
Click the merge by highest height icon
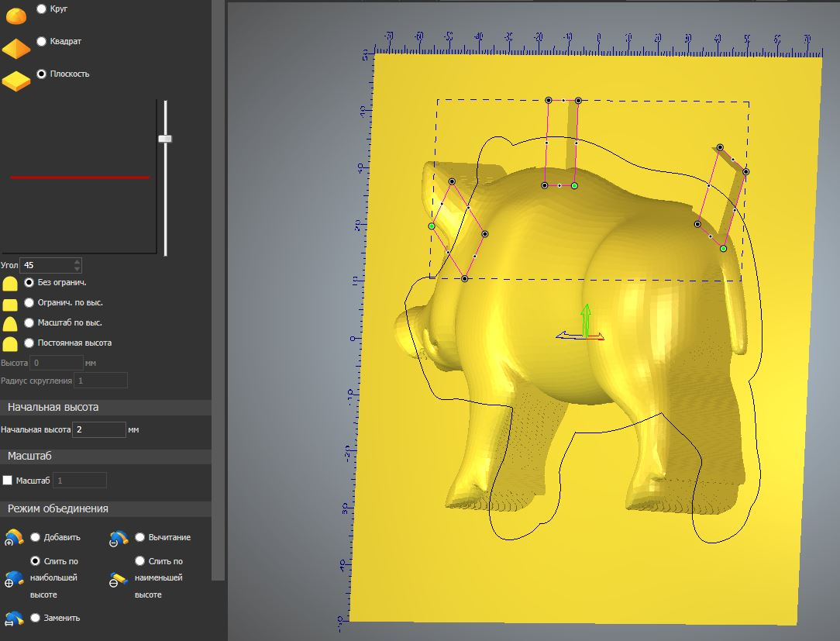click(x=14, y=579)
